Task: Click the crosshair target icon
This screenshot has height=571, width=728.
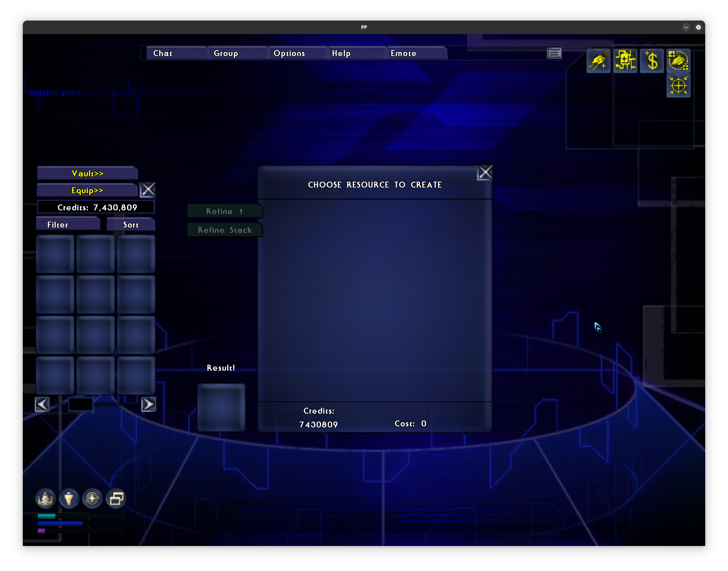Action: pos(678,86)
